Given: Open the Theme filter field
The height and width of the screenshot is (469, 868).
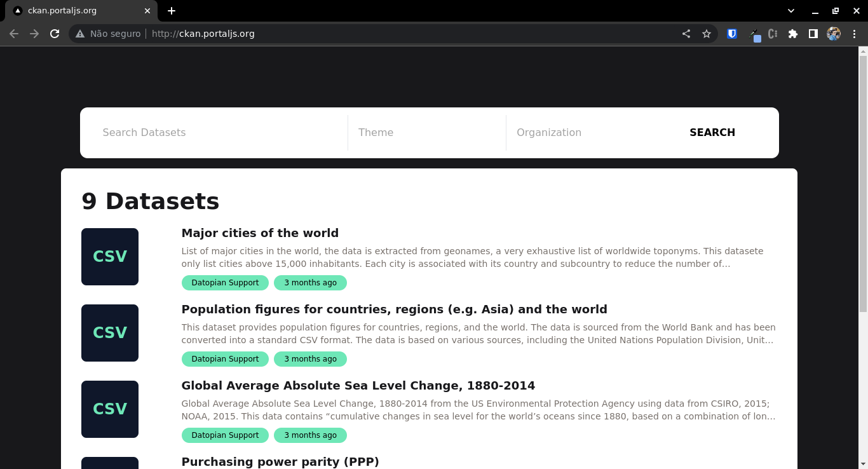Looking at the screenshot, I should (x=426, y=132).
